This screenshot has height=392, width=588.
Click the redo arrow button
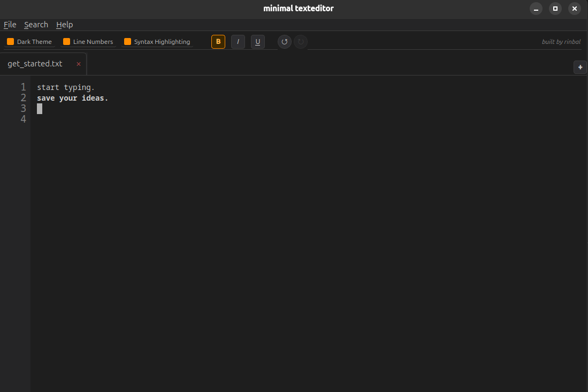point(301,42)
